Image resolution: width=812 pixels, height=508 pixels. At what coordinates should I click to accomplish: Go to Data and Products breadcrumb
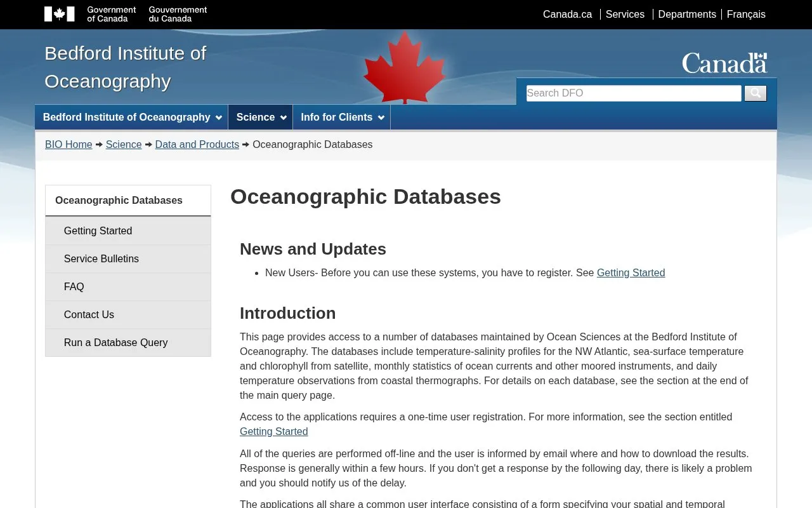(197, 145)
